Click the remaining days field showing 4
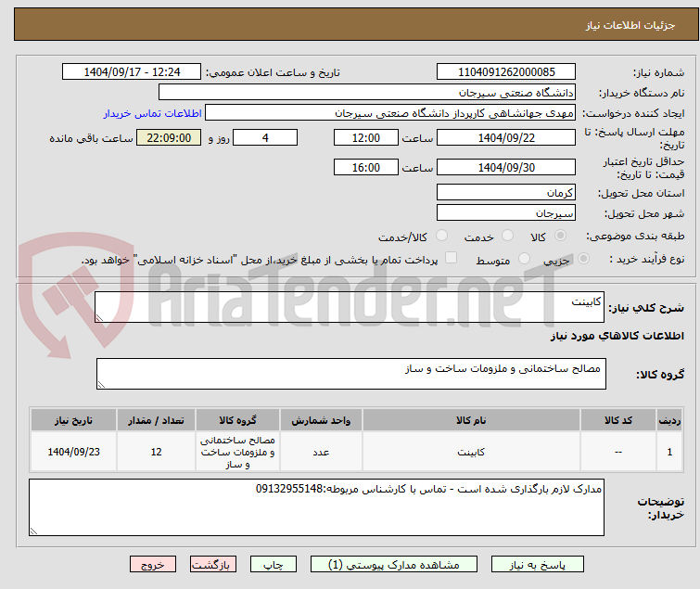The height and width of the screenshot is (589, 700). tap(265, 137)
